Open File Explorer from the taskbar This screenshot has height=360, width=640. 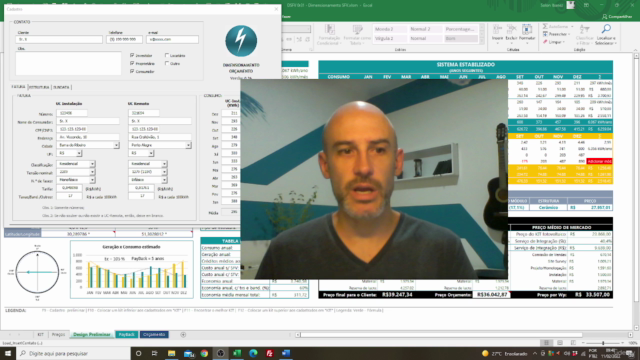click(171, 353)
